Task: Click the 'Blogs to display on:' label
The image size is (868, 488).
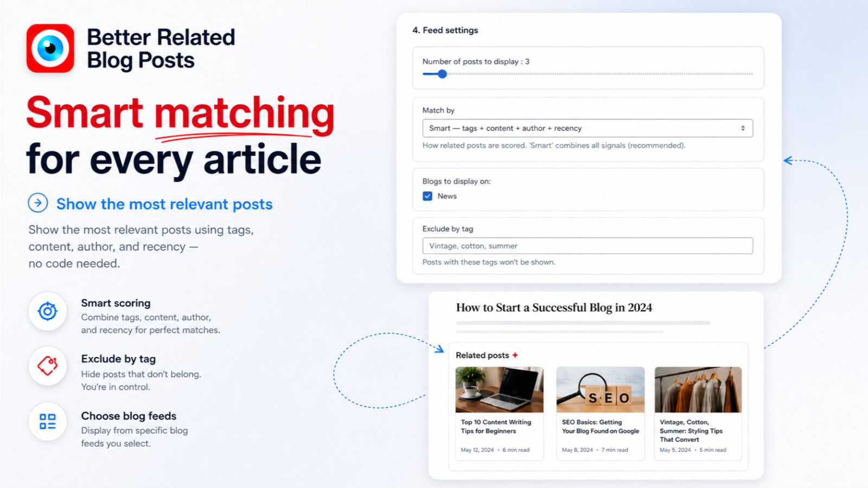Action: (456, 181)
